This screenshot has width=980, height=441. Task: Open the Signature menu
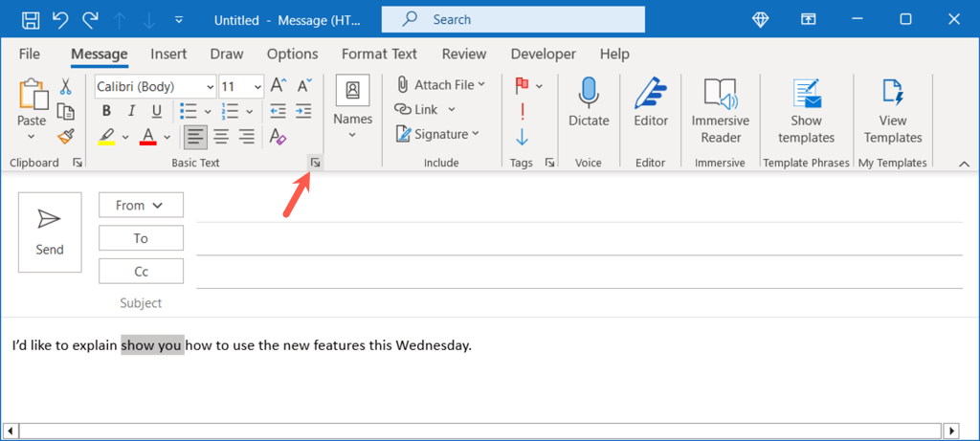point(438,134)
